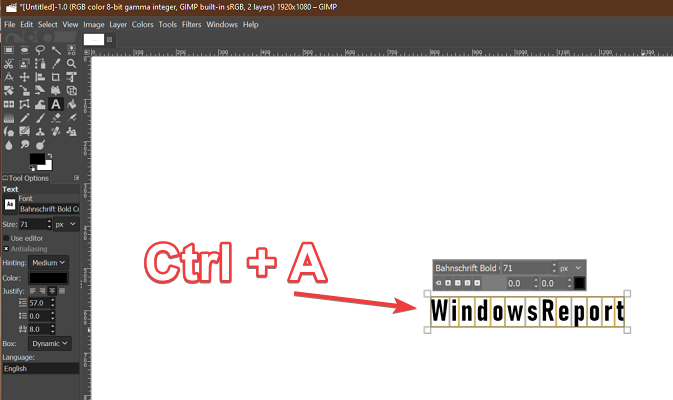Viewport: 673px width, 400px height.
Task: Click the black text color swatch in on-canvas toolbar
Action: 579,283
